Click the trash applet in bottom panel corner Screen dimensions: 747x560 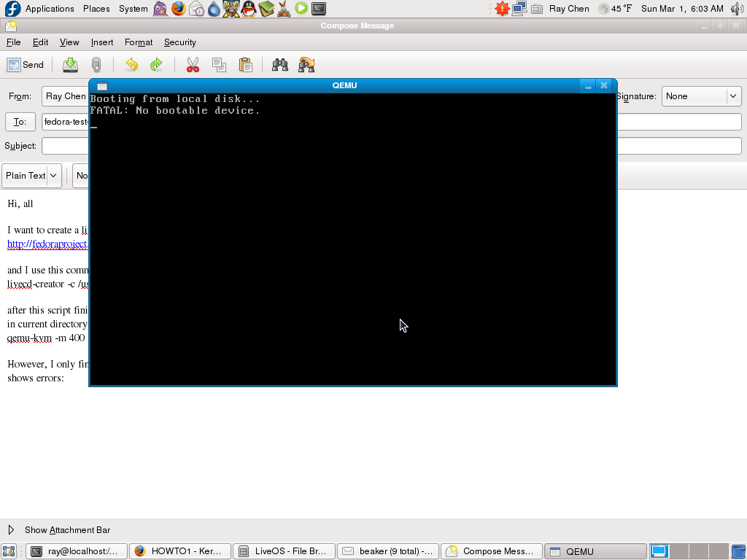738,551
